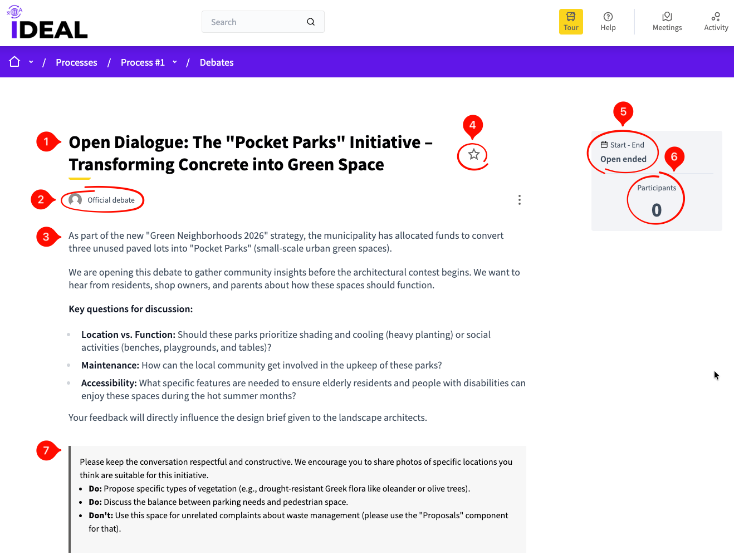Toggle the star to follow debate
The image size is (734, 560).
point(473,155)
